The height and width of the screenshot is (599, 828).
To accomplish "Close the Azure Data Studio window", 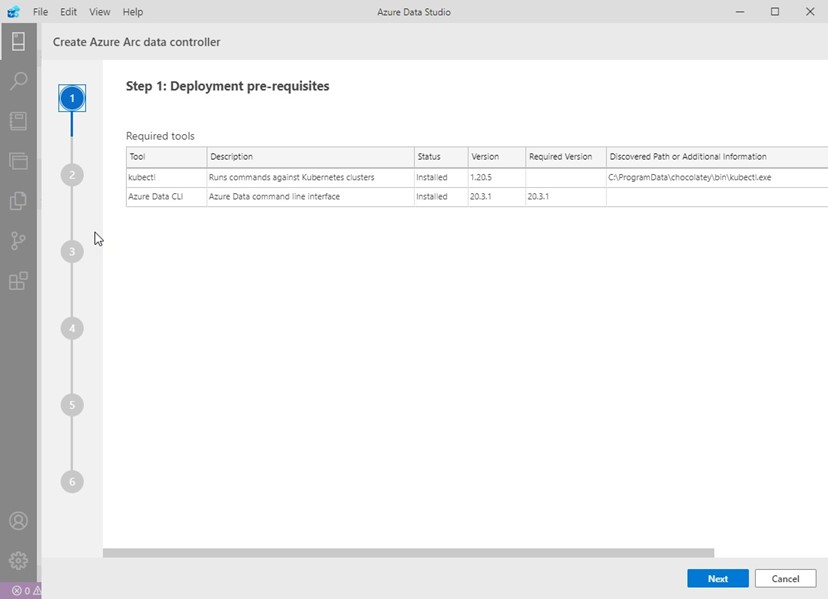I will [810, 12].
